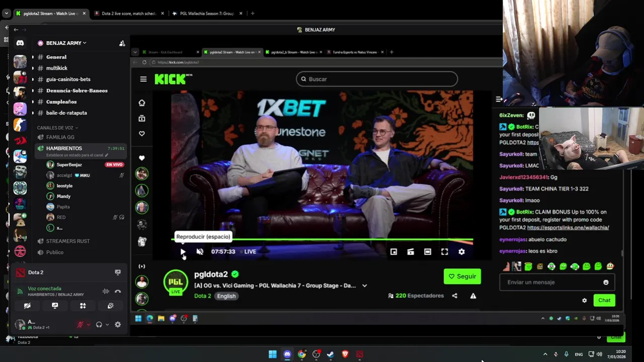This screenshot has width=644, height=362.
Task: Share your screen in Discord voice panel
Action: (x=55, y=306)
